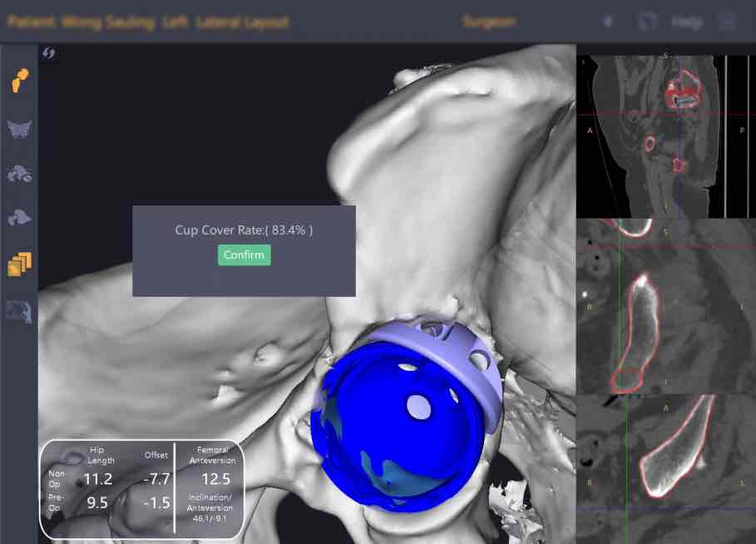Click the fourth sidebar bone model icon
This screenshot has width=756, height=544.
[x=19, y=218]
